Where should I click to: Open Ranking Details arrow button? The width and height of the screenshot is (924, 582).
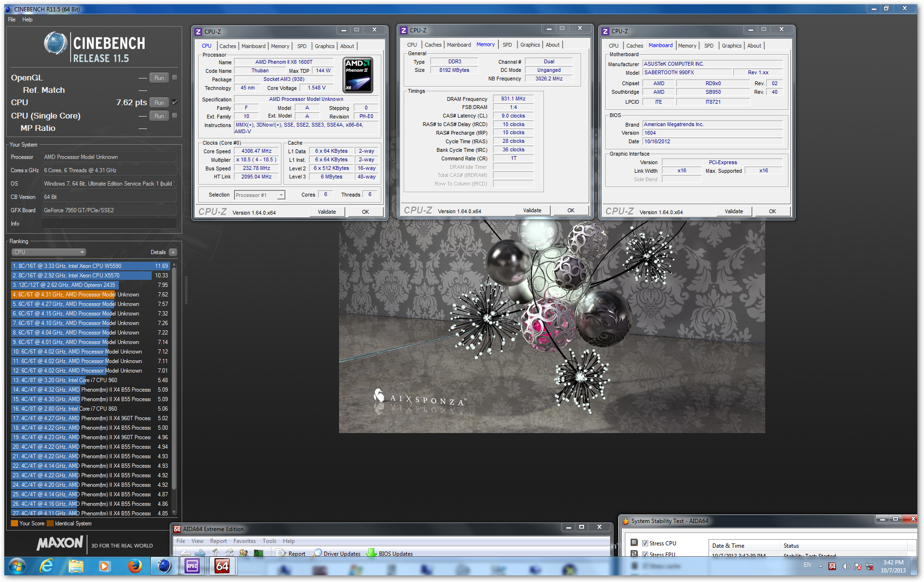(x=173, y=252)
